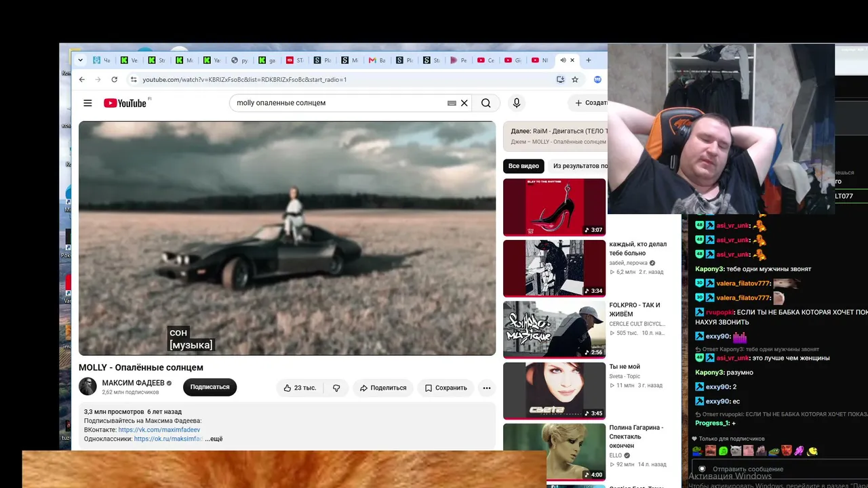Go back in the browser
This screenshot has width=868, height=488.
(82, 79)
